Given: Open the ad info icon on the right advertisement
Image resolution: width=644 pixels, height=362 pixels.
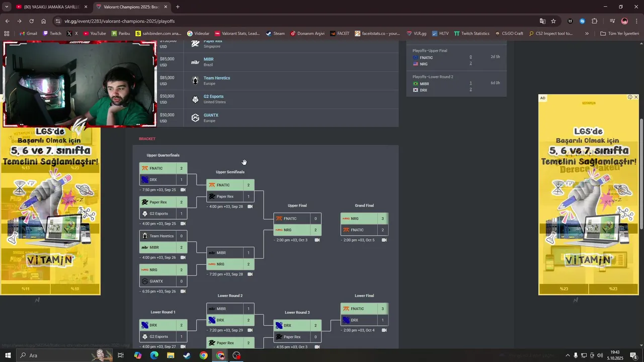Looking at the screenshot, I should (x=630, y=97).
